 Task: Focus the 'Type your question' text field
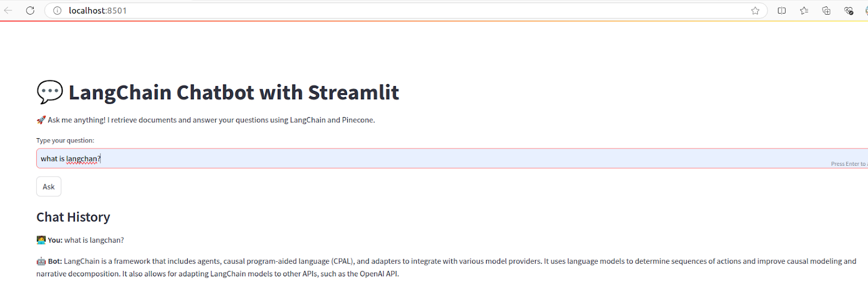[452, 158]
